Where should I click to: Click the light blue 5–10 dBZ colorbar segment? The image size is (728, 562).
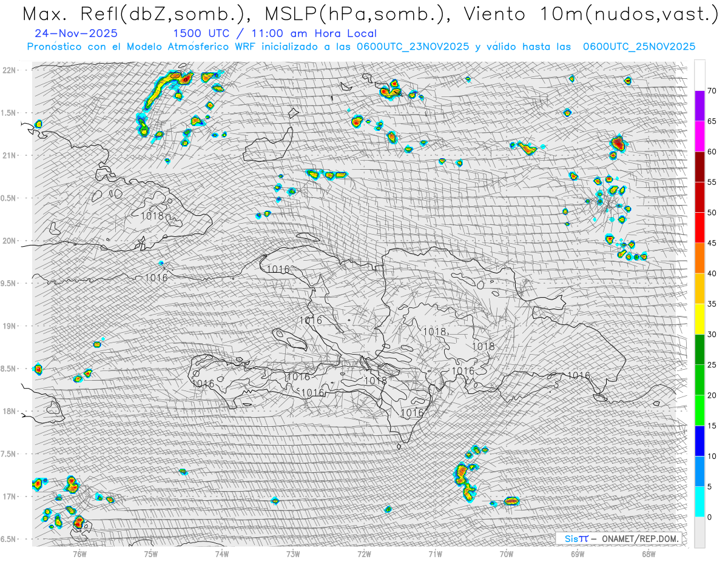coord(699,472)
